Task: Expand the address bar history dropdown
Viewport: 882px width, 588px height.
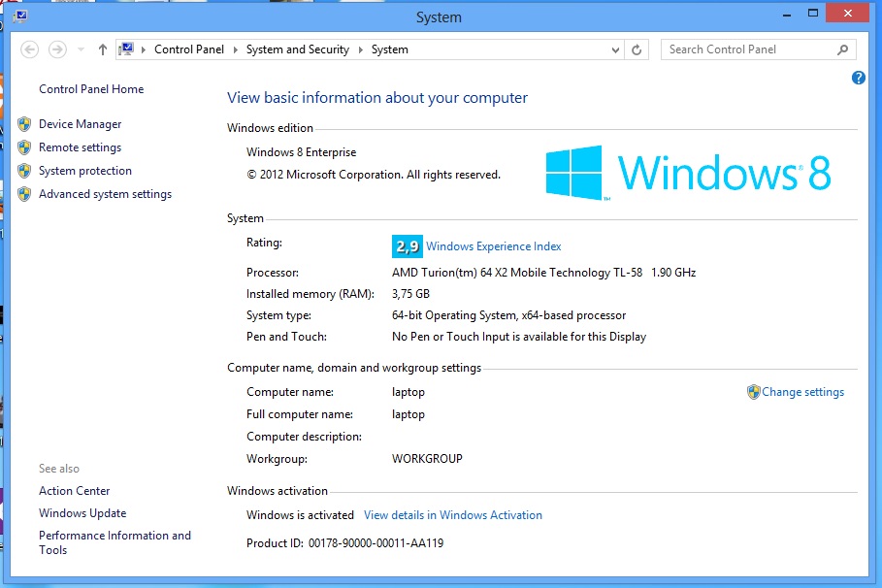Action: click(x=615, y=49)
